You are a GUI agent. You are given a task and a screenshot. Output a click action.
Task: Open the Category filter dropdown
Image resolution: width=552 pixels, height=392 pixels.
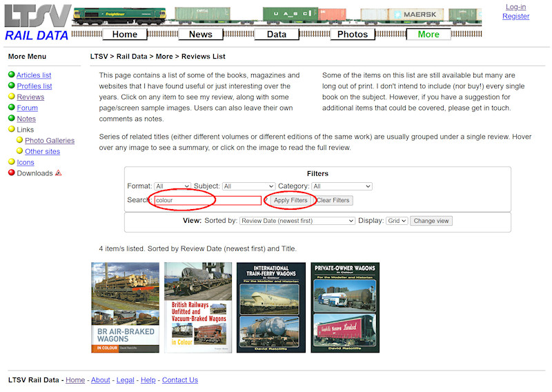point(342,186)
